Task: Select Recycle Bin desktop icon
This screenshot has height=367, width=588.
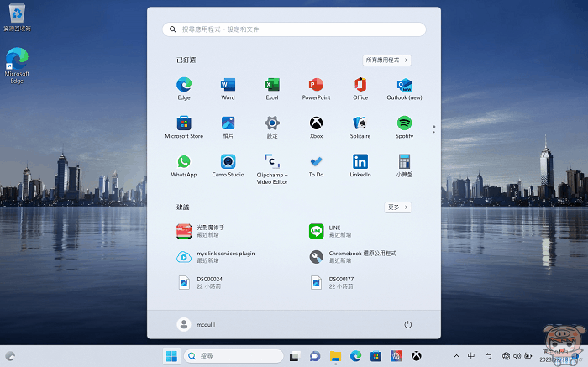Action: (x=17, y=18)
